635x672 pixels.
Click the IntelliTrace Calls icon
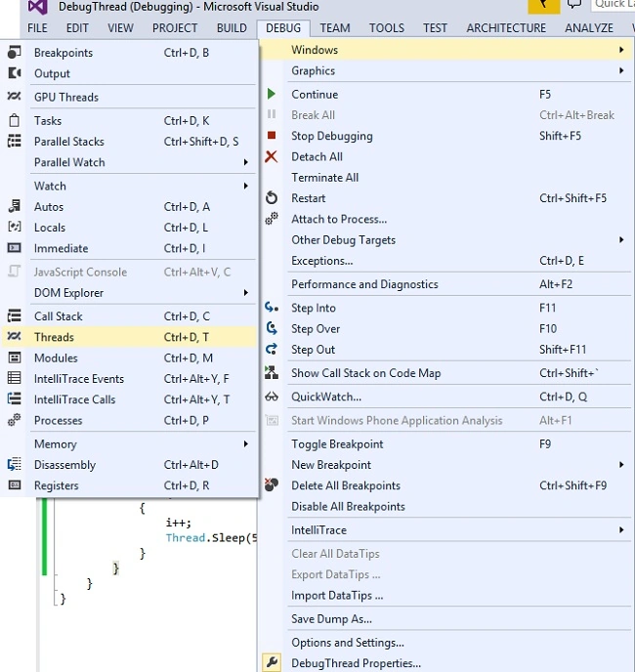[x=14, y=399]
